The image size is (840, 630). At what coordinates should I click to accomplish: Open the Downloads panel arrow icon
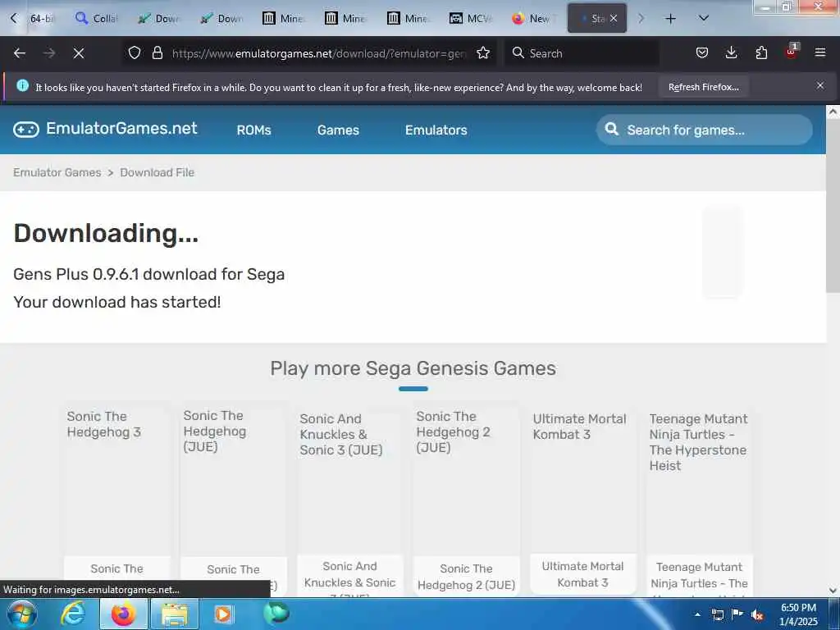731,52
